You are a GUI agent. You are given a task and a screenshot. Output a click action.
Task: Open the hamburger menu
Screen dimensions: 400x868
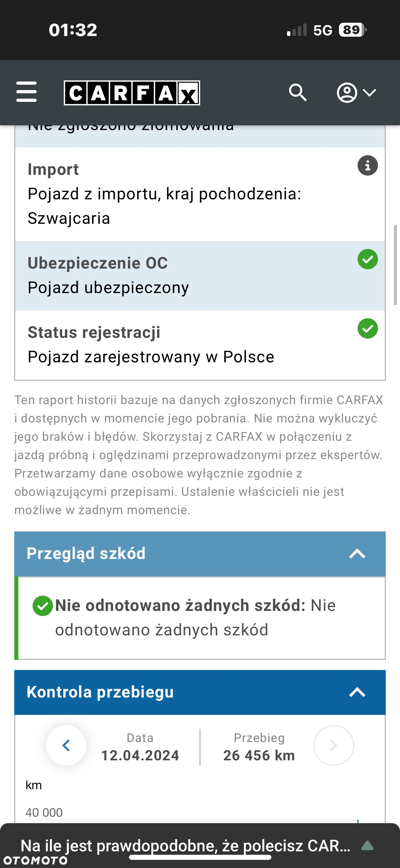26,92
